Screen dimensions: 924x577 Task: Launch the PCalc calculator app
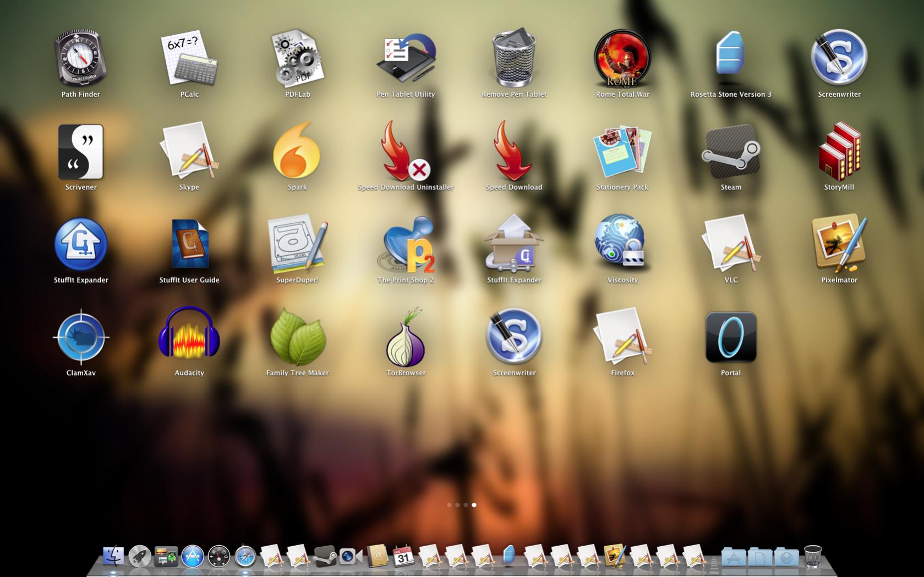(189, 58)
